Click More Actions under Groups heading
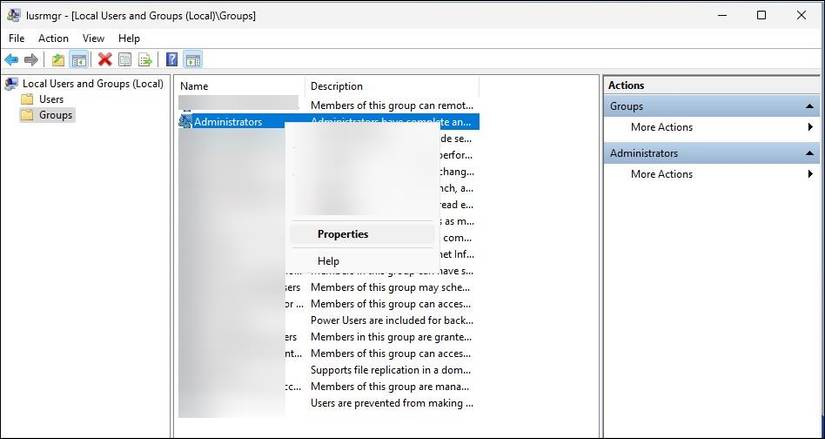This screenshot has height=439, width=825. 661,127
